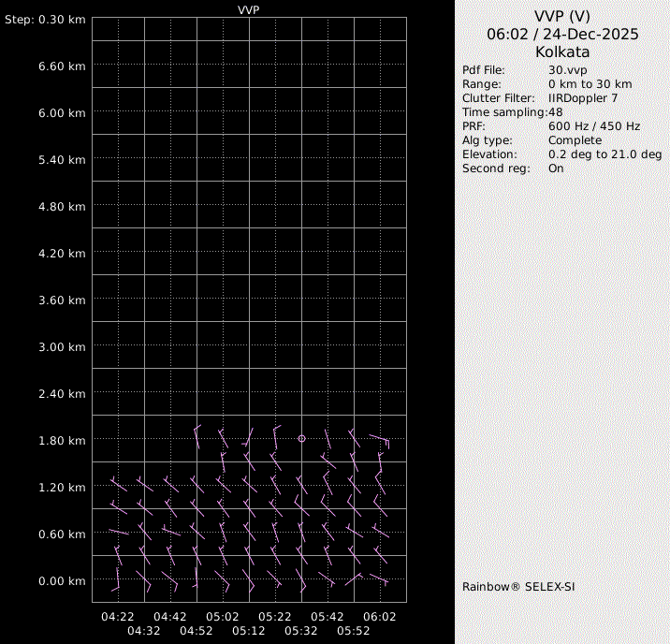The width and height of the screenshot is (670, 644).
Task: Click the VVP title above the chart
Action: coord(248,9)
